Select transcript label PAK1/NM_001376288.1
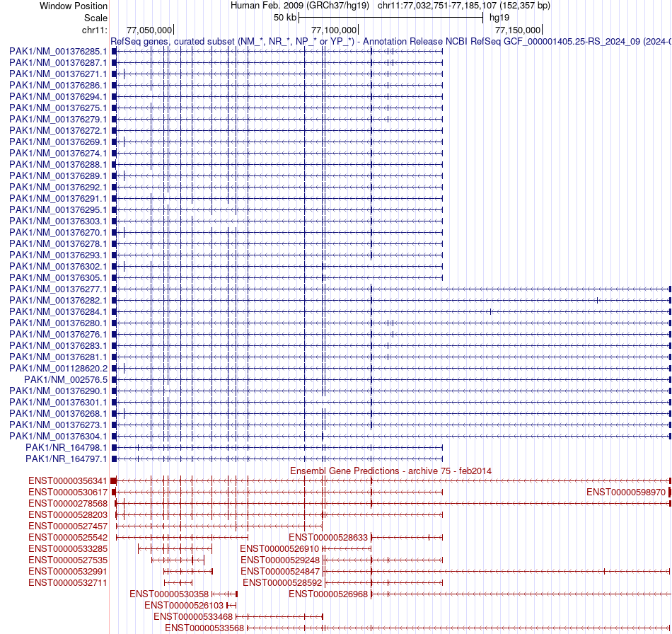 [x=58, y=165]
